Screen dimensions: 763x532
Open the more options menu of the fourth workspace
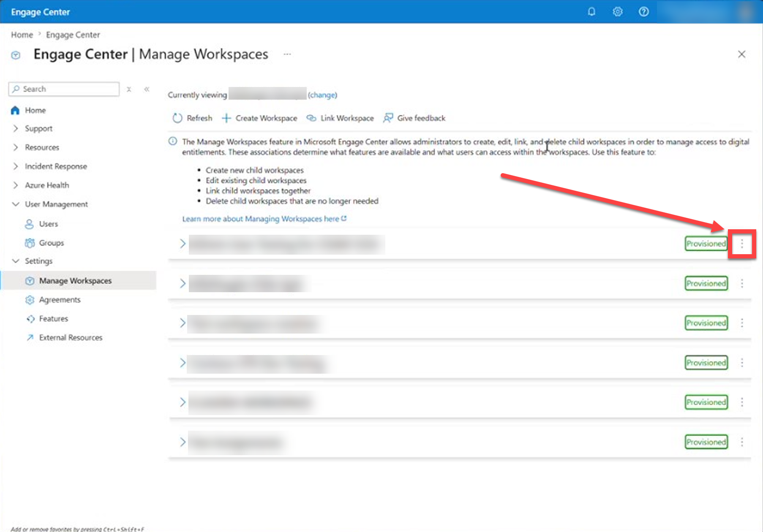tap(742, 363)
